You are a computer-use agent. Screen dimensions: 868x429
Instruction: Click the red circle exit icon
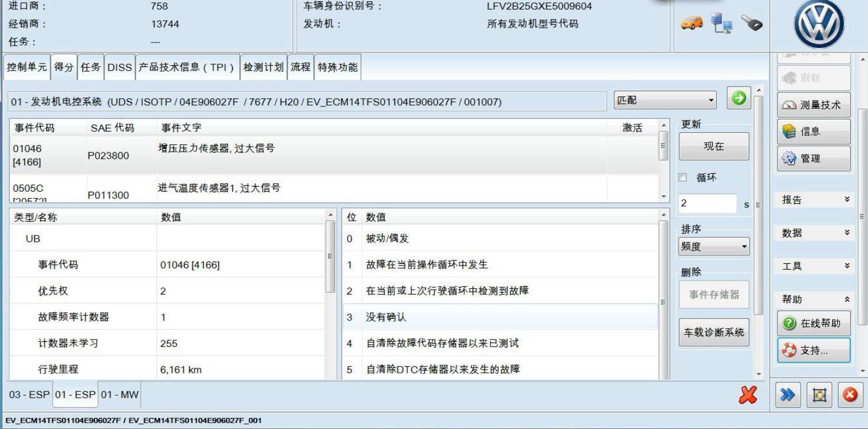point(850,395)
